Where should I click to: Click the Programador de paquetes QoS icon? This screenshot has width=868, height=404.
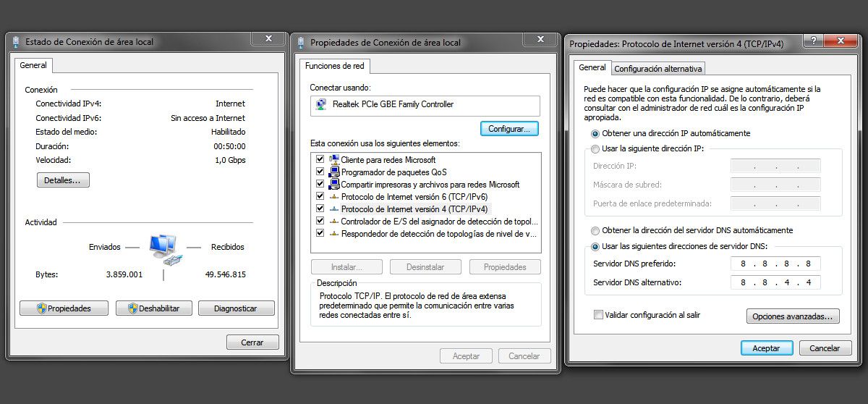tap(333, 172)
